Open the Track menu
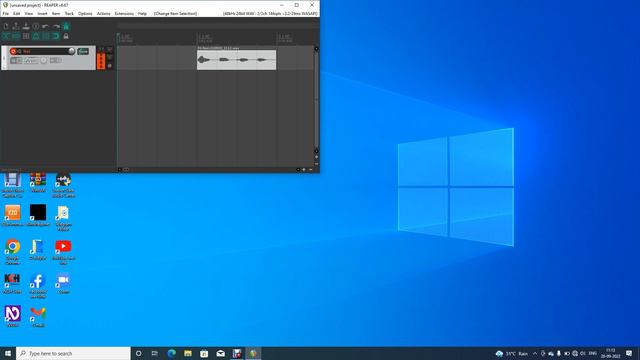The height and width of the screenshot is (360, 640). pyautogui.click(x=69, y=13)
